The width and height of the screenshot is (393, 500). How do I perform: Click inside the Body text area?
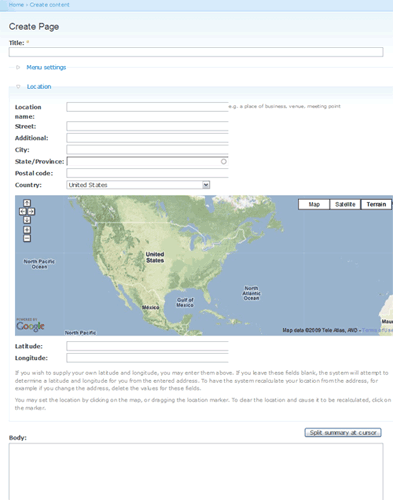point(196,472)
